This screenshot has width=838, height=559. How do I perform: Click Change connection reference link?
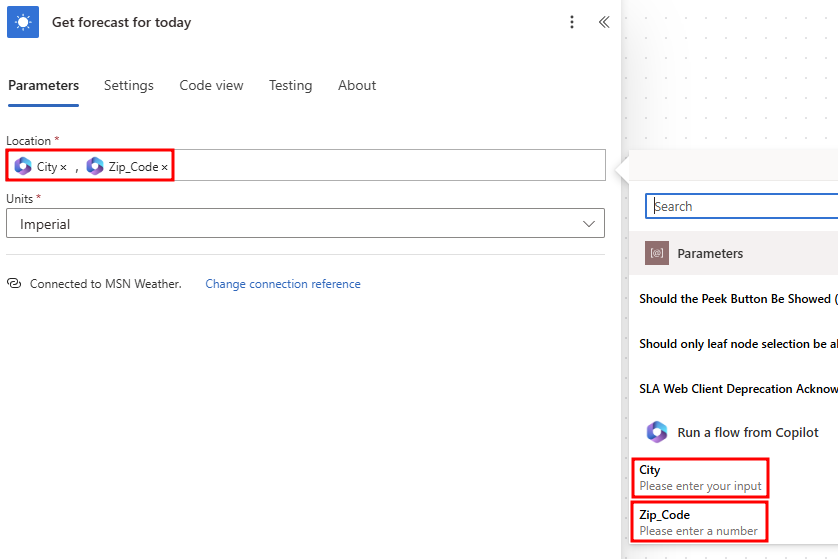[x=283, y=284]
